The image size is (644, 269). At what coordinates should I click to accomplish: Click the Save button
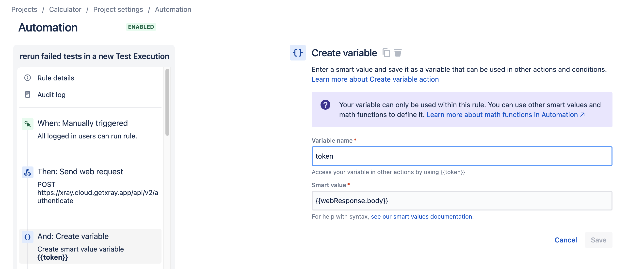point(598,240)
